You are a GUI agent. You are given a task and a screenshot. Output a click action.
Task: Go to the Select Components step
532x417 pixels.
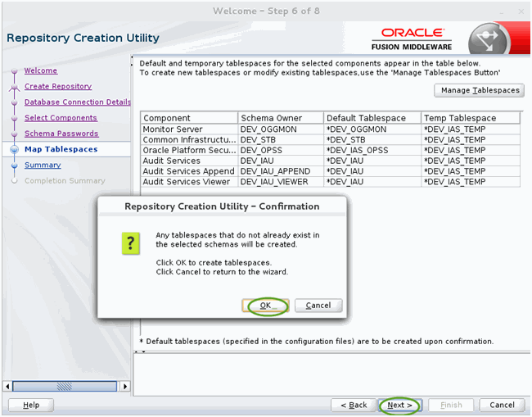pos(61,118)
